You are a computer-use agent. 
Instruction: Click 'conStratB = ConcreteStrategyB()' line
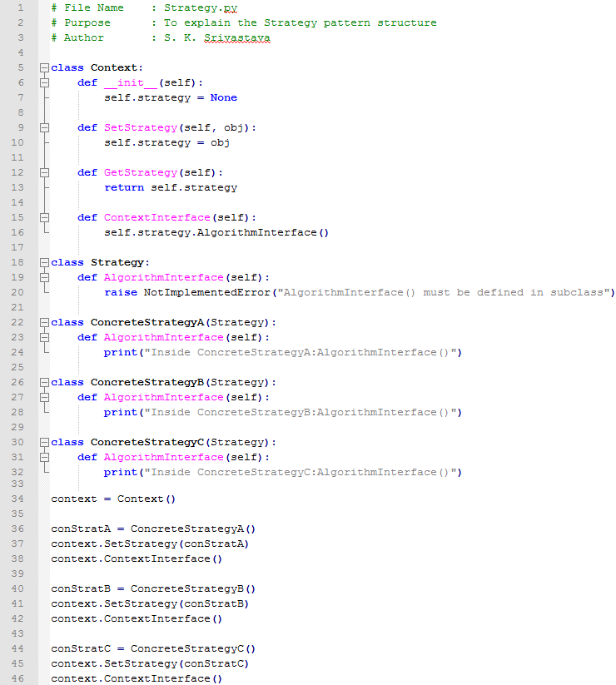pyautogui.click(x=153, y=589)
